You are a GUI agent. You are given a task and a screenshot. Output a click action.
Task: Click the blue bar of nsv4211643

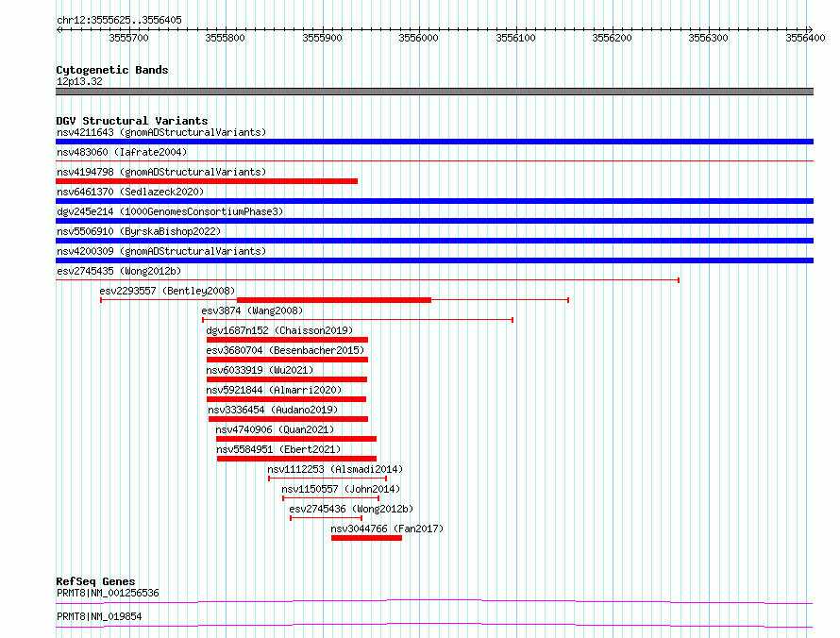pyautogui.click(x=434, y=142)
